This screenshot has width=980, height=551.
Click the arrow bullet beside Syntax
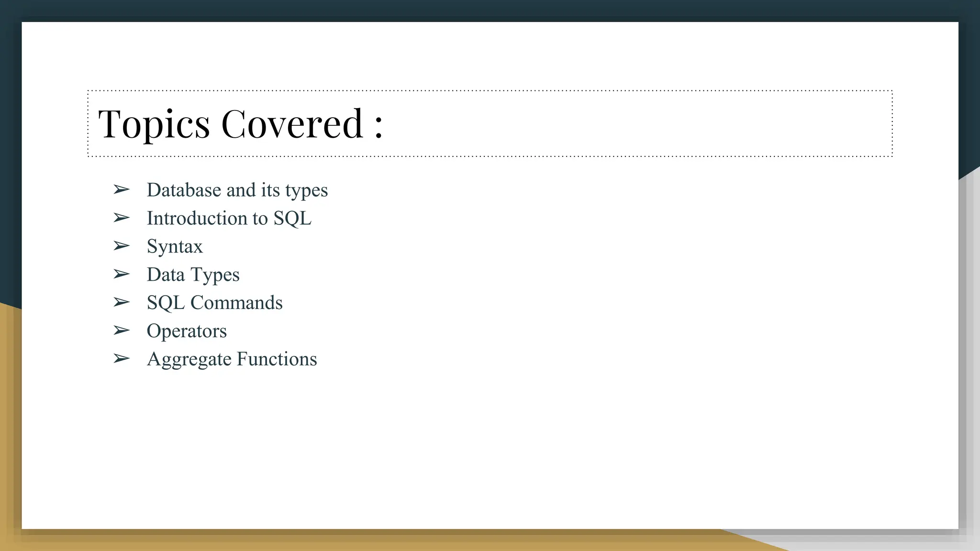tap(122, 246)
